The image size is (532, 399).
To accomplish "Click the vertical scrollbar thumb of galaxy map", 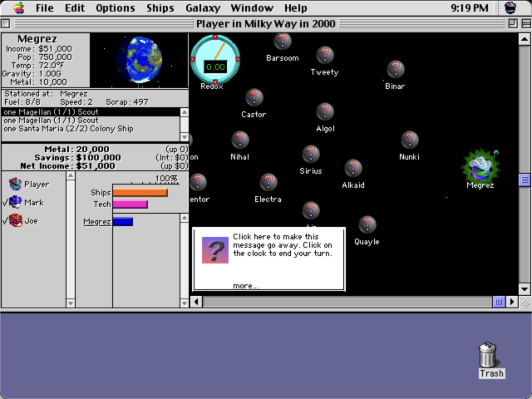I will [x=525, y=180].
